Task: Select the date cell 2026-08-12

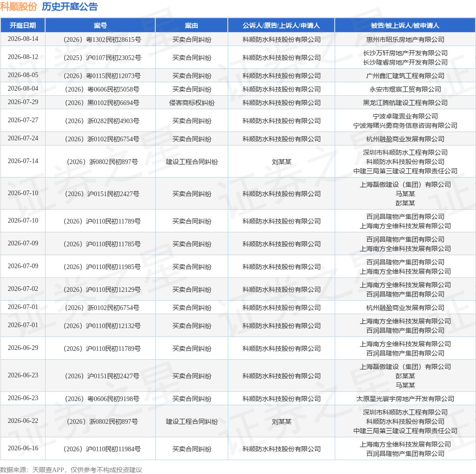Action: click(x=23, y=57)
